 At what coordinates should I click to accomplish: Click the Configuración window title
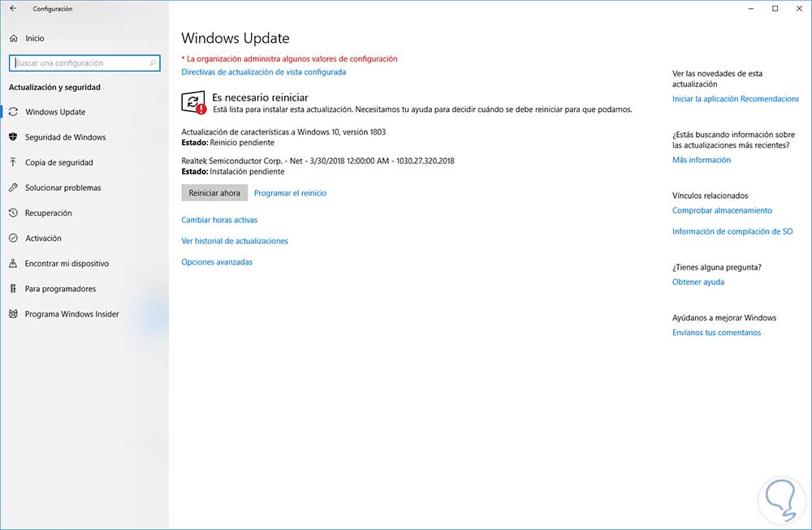(52, 9)
